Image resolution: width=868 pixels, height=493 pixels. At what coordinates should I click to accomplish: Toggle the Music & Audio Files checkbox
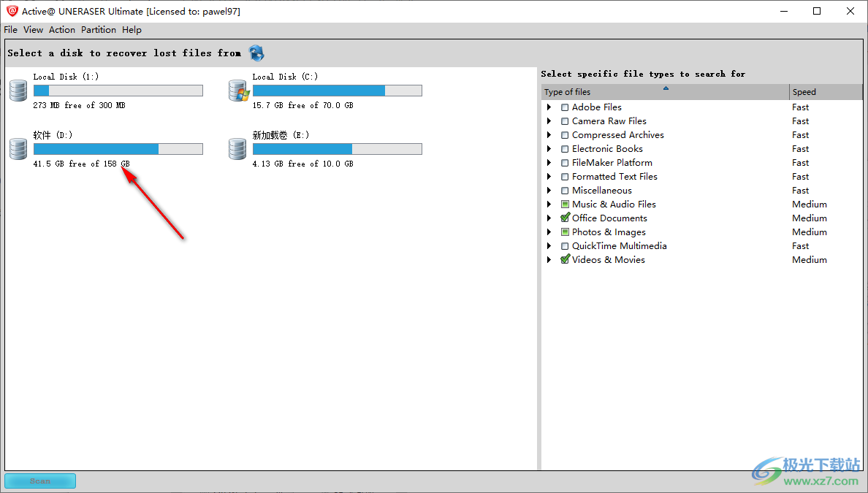[x=565, y=205]
